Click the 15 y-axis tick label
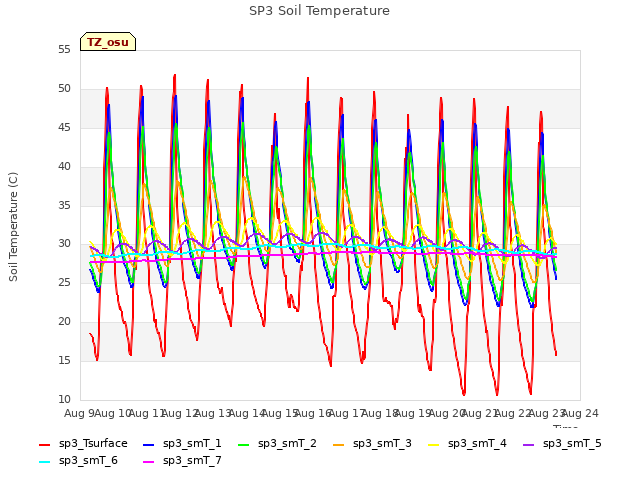 64,360
